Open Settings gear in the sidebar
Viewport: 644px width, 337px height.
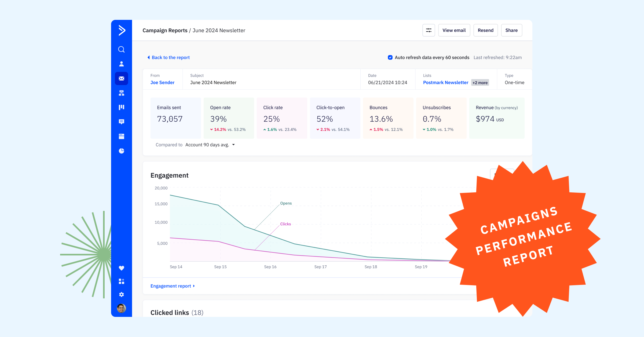[121, 294]
